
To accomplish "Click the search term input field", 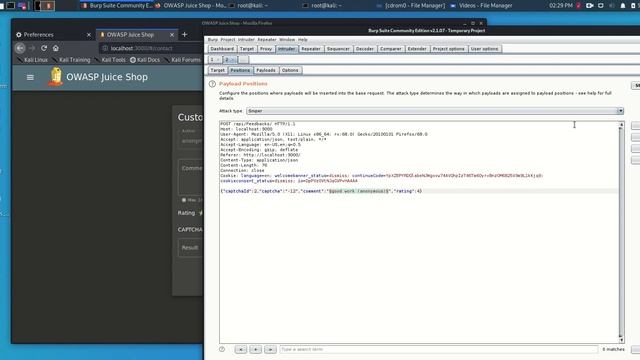I will click(439, 349).
